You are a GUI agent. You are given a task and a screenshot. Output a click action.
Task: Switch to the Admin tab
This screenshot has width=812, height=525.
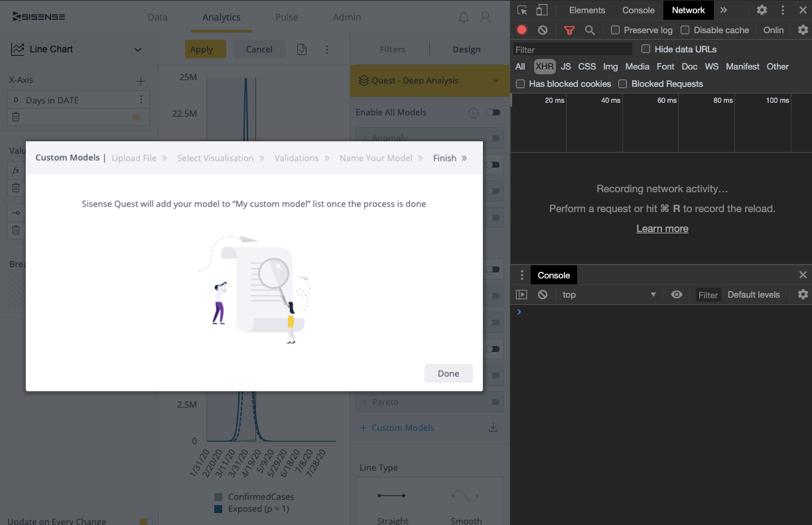[347, 17]
